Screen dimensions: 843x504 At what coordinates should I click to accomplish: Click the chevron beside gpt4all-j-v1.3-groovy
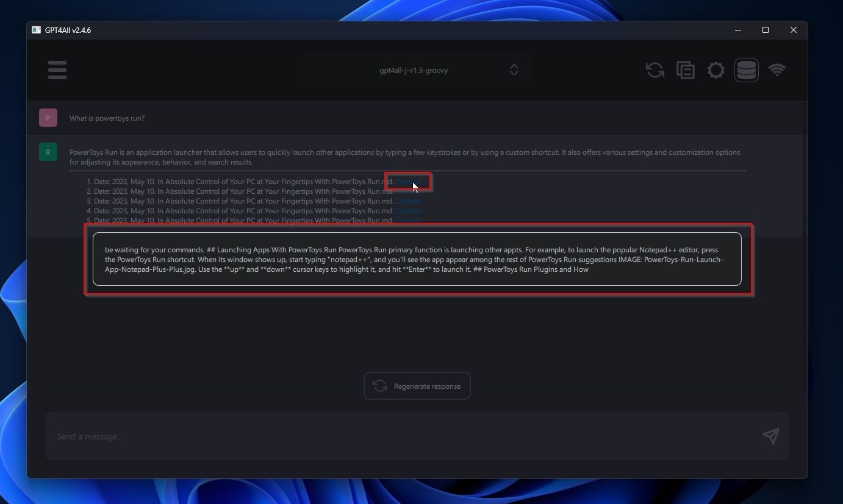514,69
